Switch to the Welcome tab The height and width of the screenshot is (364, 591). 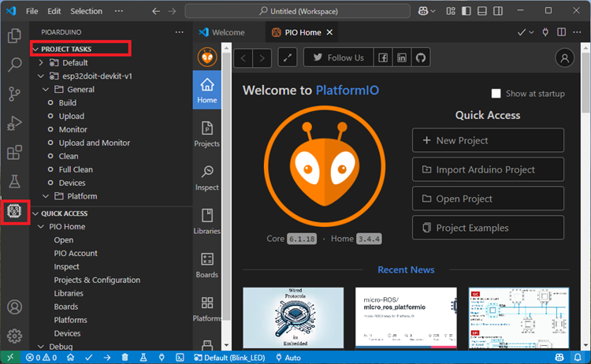pos(222,32)
